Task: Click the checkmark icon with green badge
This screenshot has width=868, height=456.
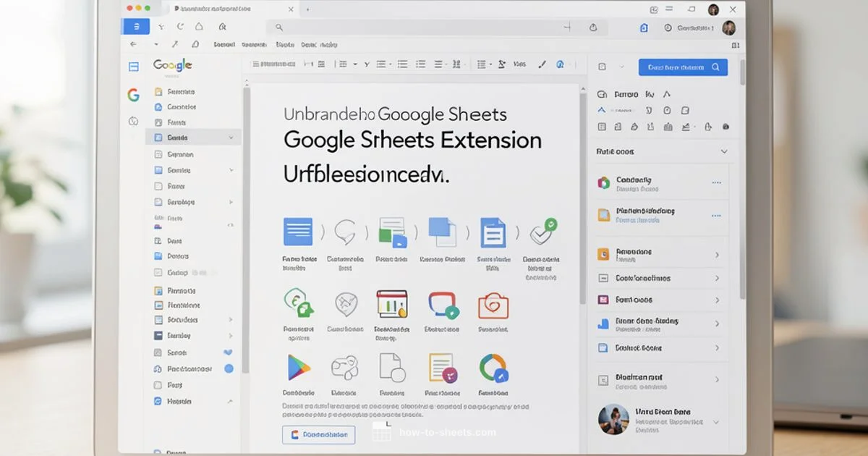Action: [542, 232]
